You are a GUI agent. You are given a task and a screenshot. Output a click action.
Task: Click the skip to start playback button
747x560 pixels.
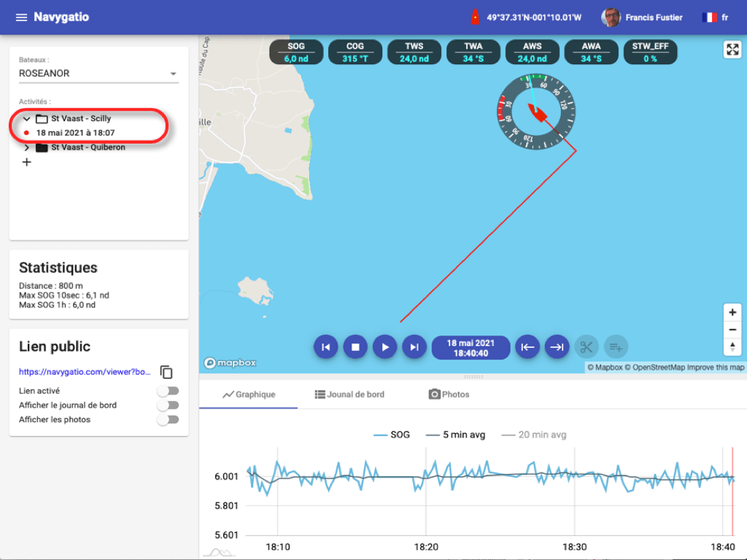click(326, 347)
